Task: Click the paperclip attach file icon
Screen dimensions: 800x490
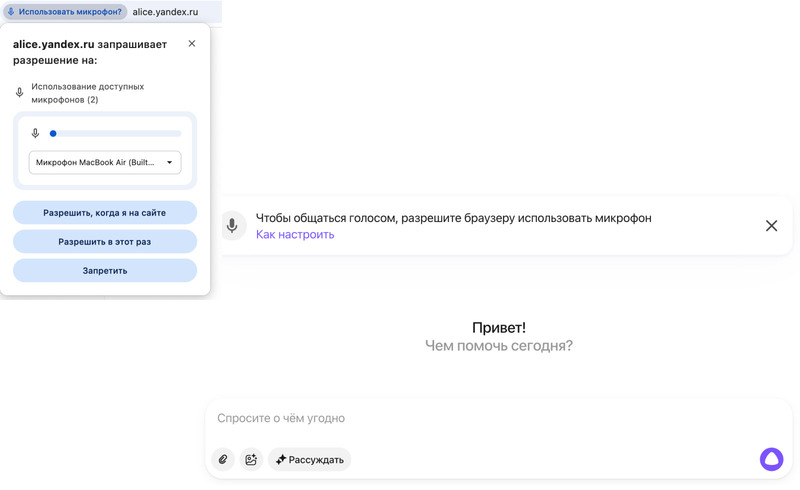Action: point(223,460)
